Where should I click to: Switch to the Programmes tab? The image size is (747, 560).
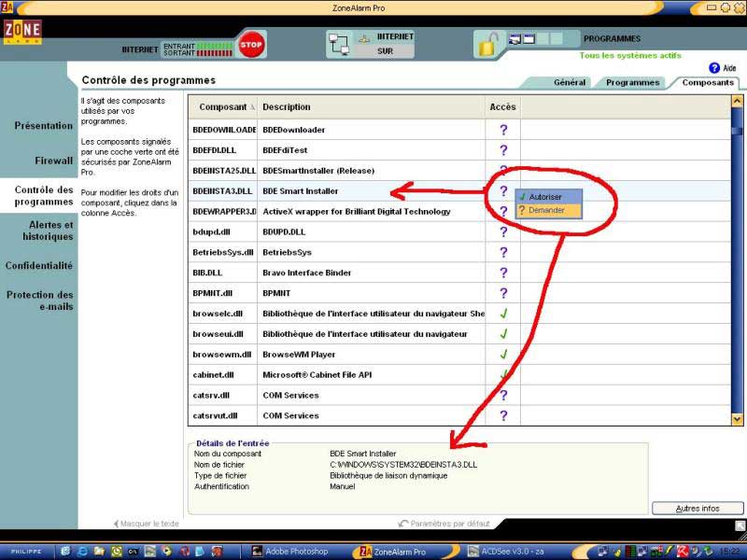pyautogui.click(x=632, y=82)
